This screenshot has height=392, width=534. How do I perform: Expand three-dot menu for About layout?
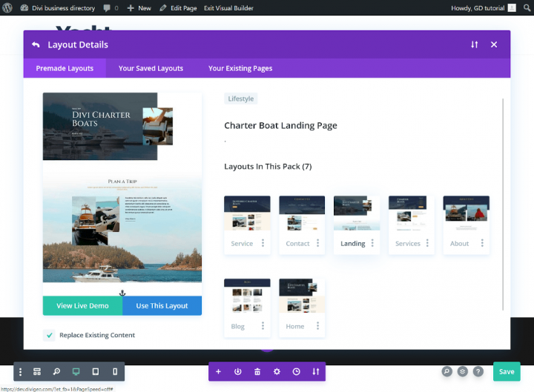482,243
